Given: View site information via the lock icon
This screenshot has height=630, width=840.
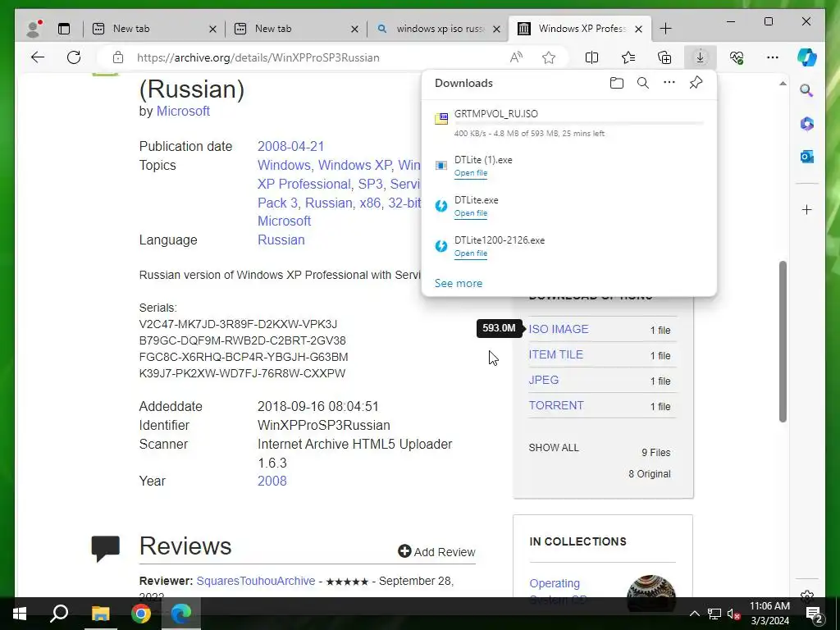Looking at the screenshot, I should tap(118, 57).
